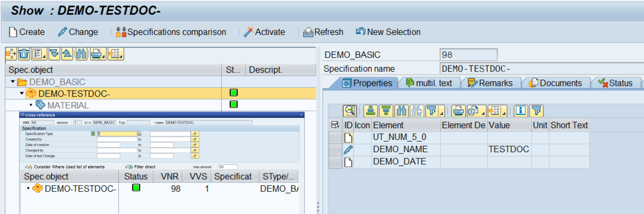Click the sort ascending icon in properties toolbar
This screenshot has height=214, width=644.
(370, 111)
